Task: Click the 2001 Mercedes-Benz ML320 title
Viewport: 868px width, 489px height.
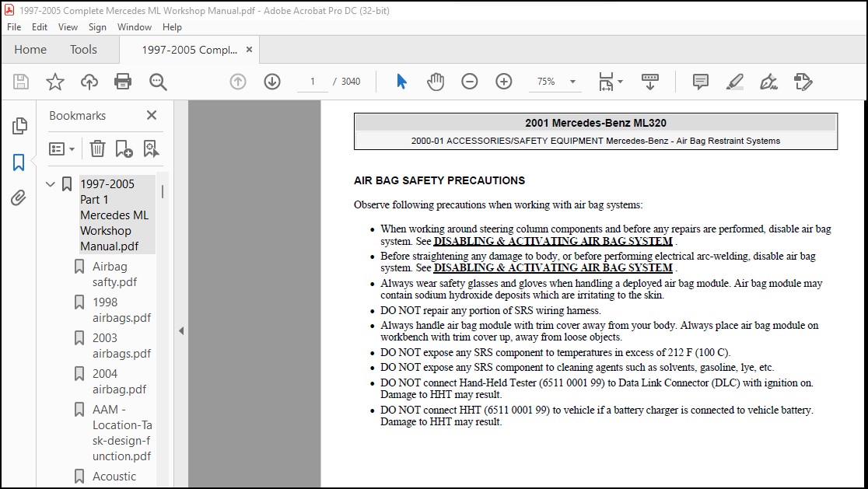Action: click(596, 123)
